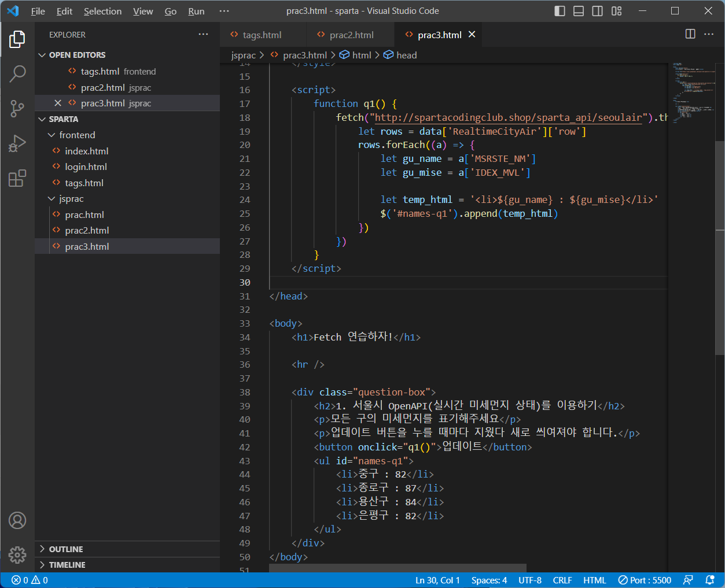Open the Go menu
725x588 pixels.
171,11
